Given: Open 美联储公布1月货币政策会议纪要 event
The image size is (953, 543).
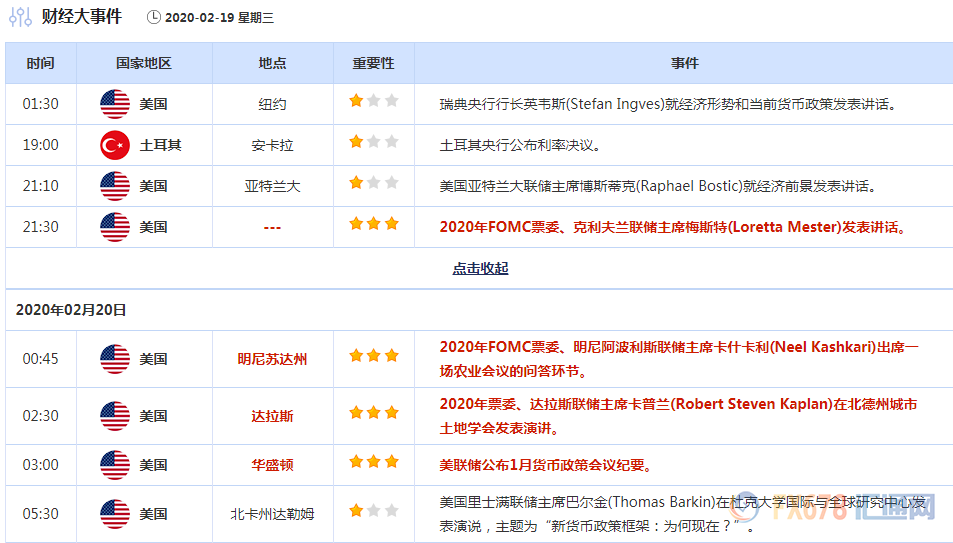Looking at the screenshot, I should 546,465.
